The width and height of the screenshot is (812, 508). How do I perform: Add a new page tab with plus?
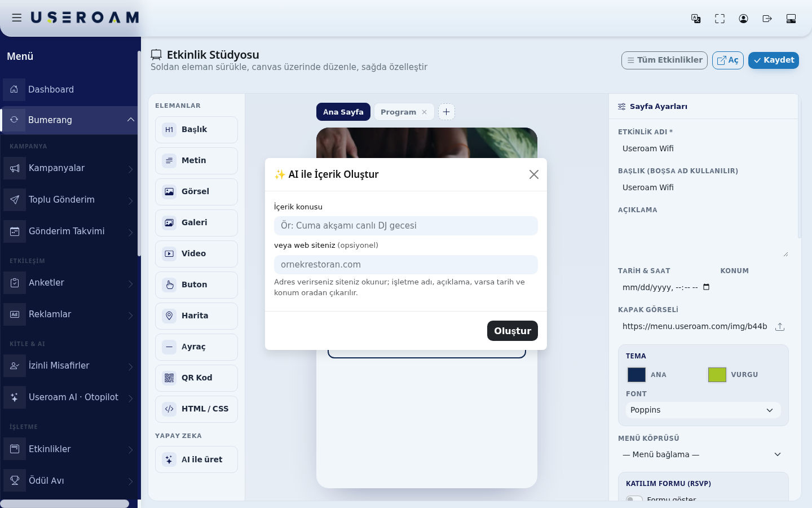click(x=446, y=112)
